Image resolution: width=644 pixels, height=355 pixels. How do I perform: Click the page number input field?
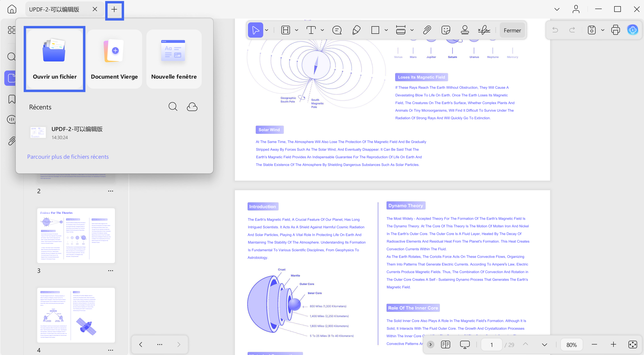491,345
